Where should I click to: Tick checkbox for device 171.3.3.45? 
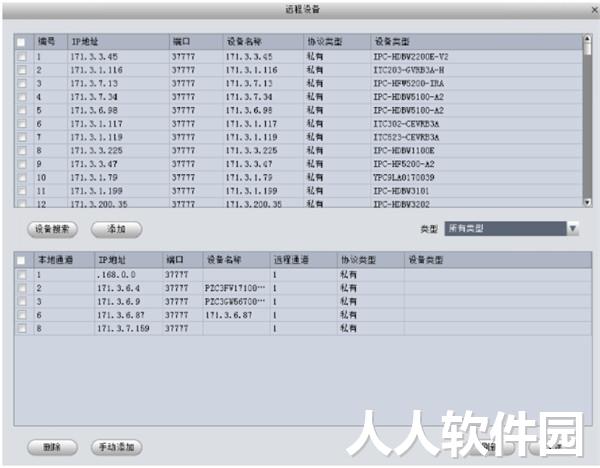click(21, 57)
